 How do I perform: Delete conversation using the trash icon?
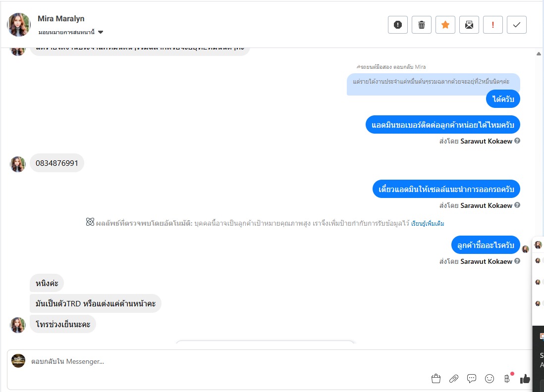click(x=422, y=25)
